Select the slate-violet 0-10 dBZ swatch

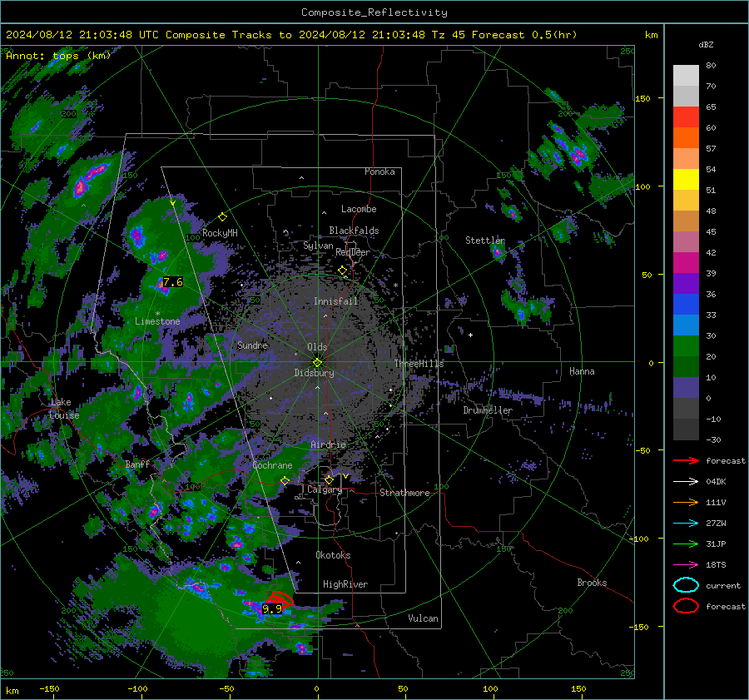[x=686, y=388]
